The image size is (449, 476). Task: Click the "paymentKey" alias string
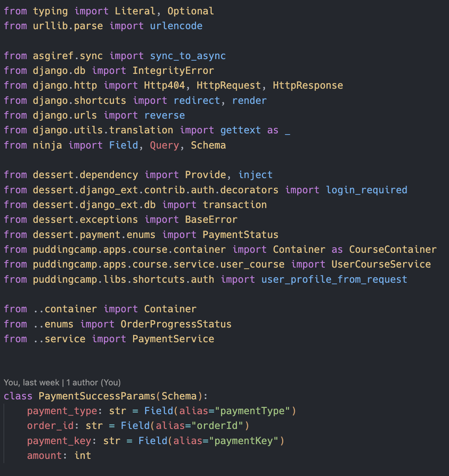tap(244, 441)
